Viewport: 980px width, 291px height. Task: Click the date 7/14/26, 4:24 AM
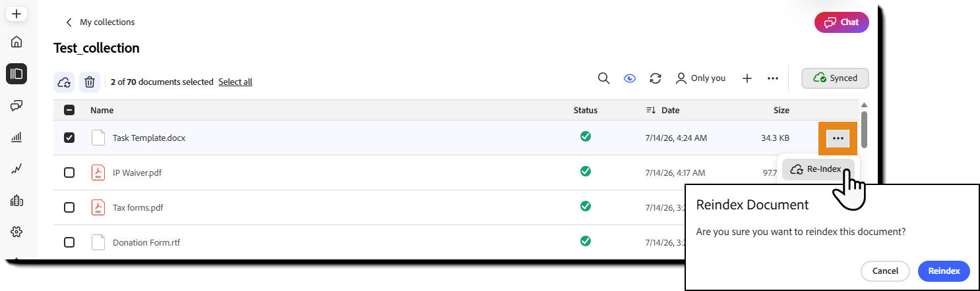click(676, 138)
